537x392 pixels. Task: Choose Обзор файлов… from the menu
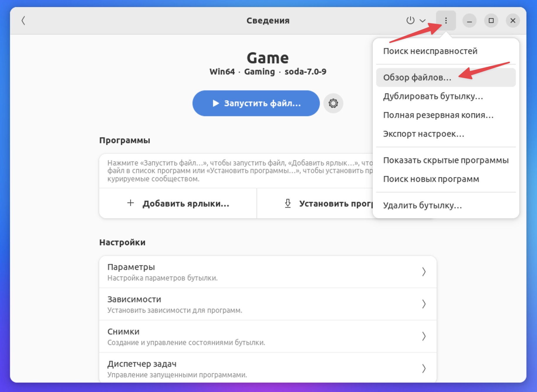click(x=446, y=77)
